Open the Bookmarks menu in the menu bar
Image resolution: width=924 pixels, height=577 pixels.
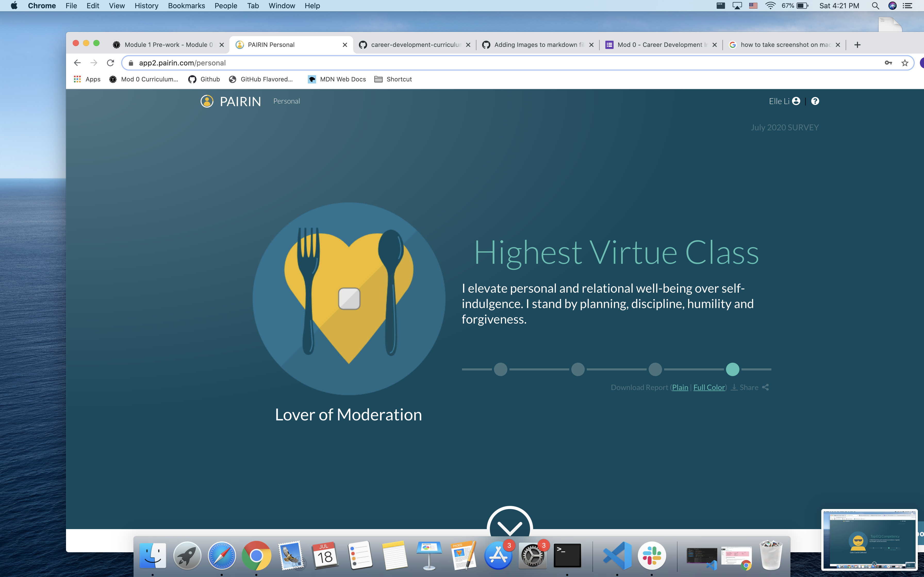click(x=186, y=6)
